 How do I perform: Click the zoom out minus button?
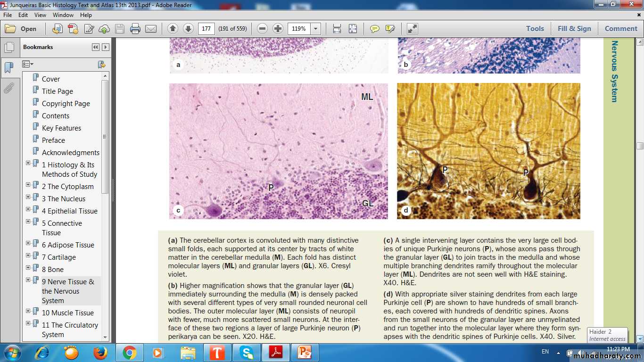pyautogui.click(x=263, y=29)
